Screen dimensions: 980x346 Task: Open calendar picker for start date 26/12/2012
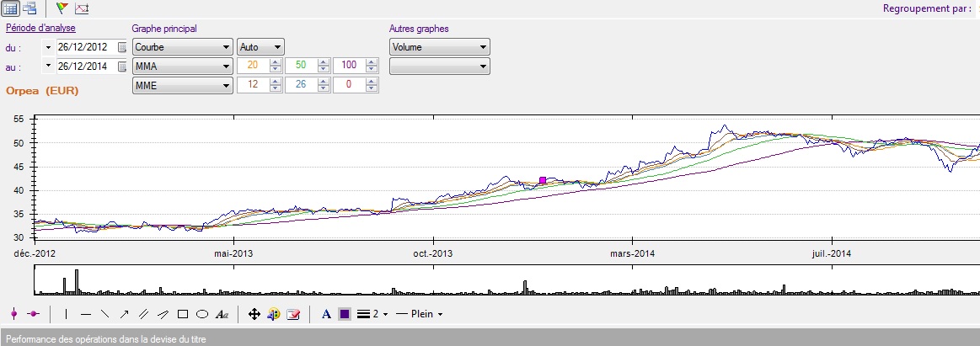122,47
